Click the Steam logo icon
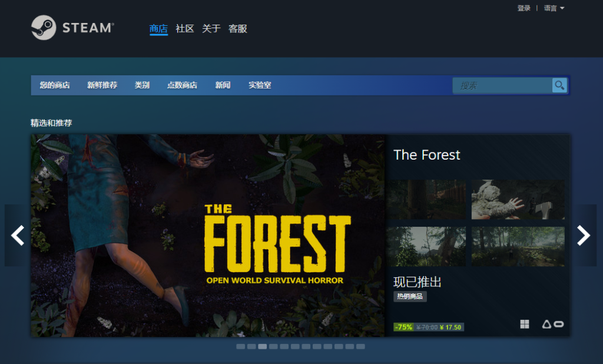This screenshot has width=603, height=364. tap(44, 28)
